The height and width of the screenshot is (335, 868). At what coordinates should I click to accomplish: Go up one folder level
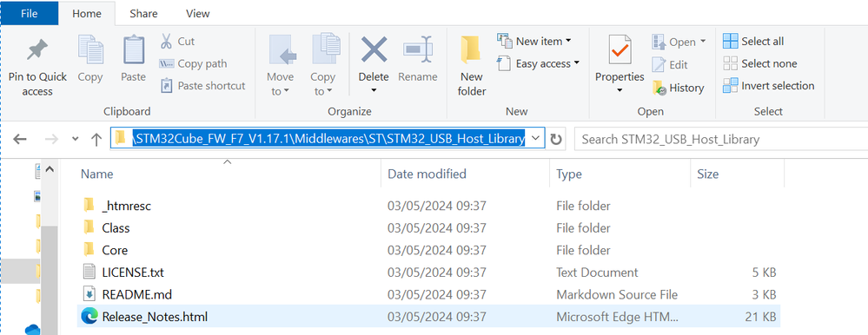(96, 140)
